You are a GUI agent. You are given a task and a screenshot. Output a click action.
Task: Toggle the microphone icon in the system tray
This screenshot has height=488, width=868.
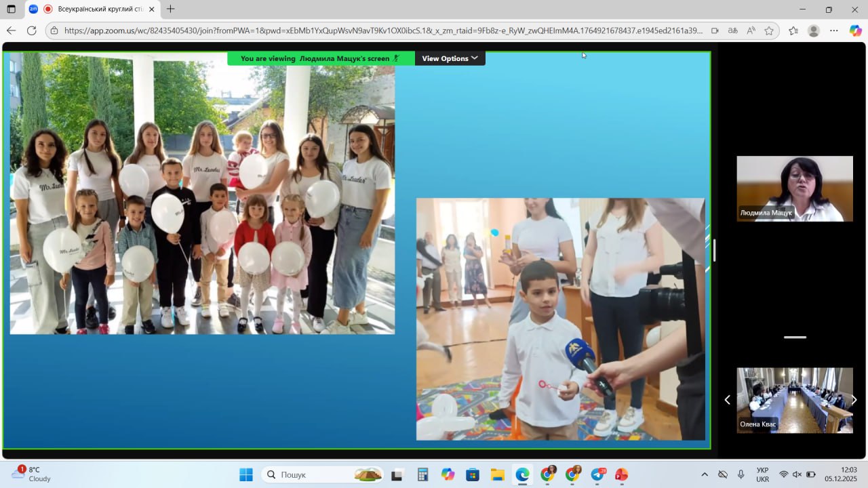(741, 474)
